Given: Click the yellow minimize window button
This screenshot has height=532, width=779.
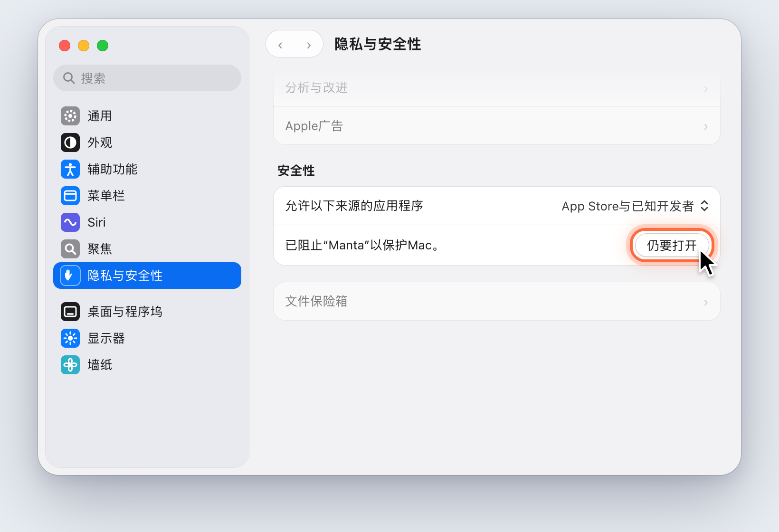Looking at the screenshot, I should pos(84,46).
